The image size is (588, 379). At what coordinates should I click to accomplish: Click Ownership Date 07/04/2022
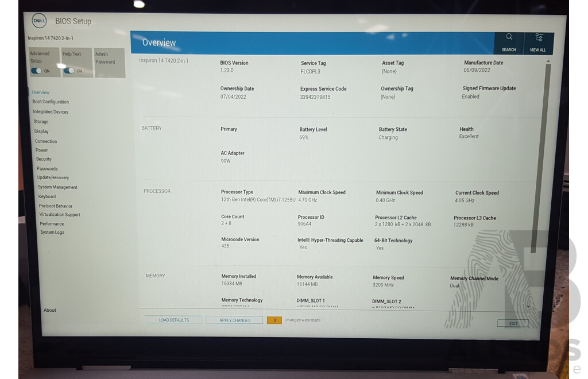tap(233, 96)
